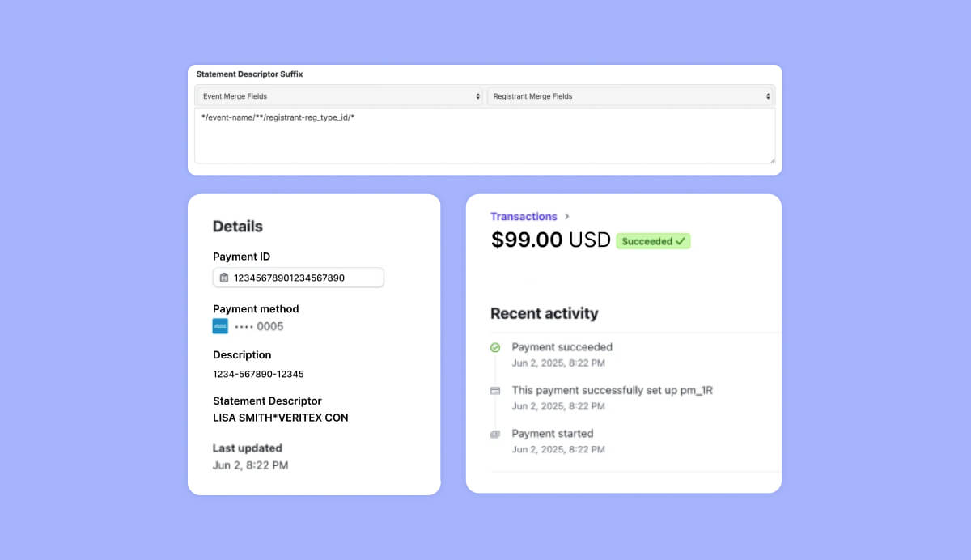Click the chevron next to Transactions
The height and width of the screenshot is (560, 971).
point(567,216)
